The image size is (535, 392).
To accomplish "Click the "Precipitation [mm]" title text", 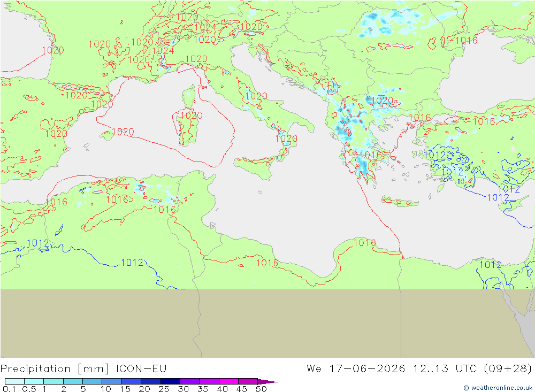I will coord(55,369).
